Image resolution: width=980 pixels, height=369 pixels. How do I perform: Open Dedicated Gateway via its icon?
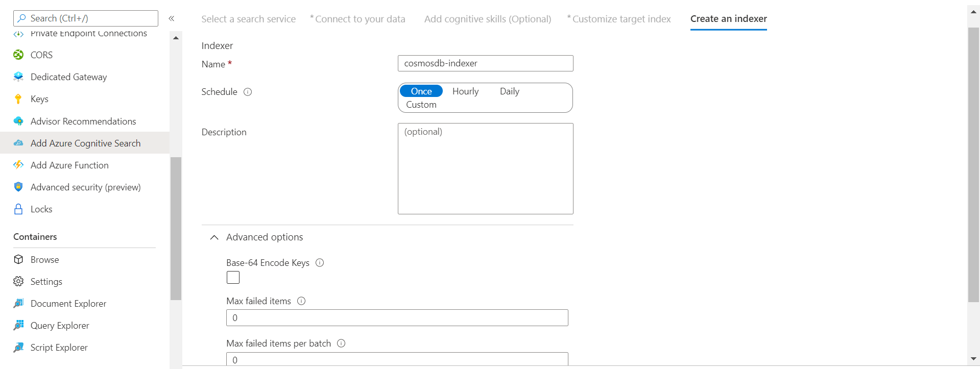(18, 77)
